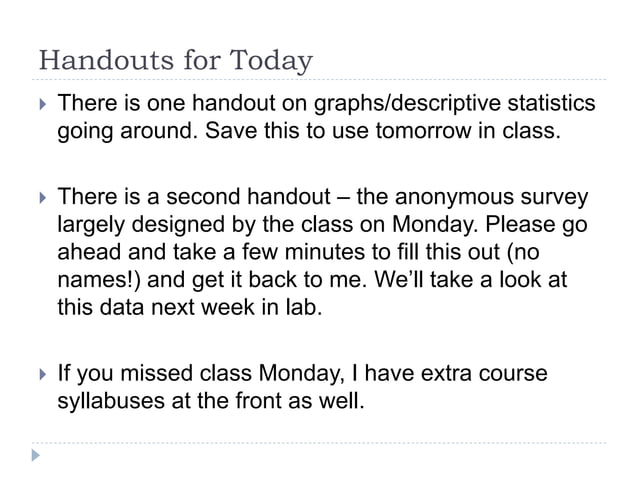Click the first bullet arrow beside There is one handout

tap(43, 104)
